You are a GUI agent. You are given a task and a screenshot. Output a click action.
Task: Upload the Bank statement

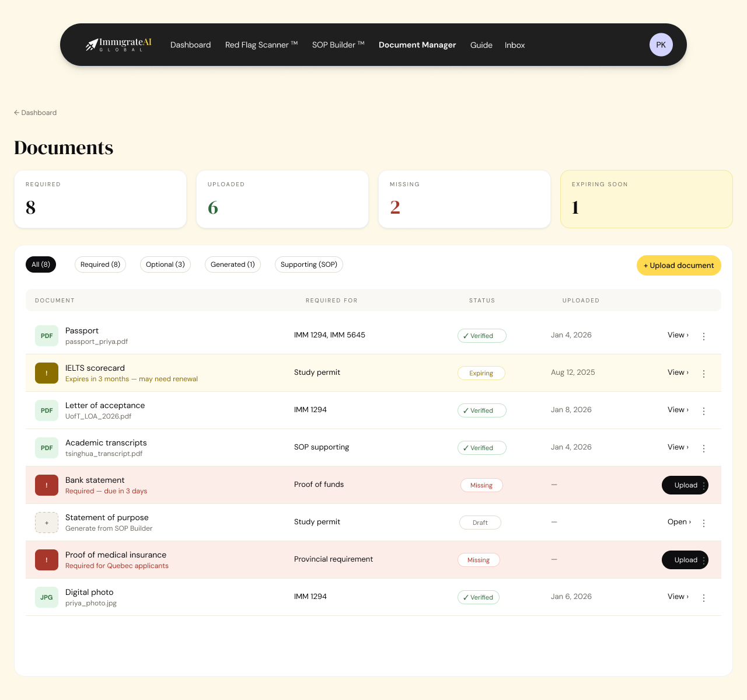pos(685,485)
